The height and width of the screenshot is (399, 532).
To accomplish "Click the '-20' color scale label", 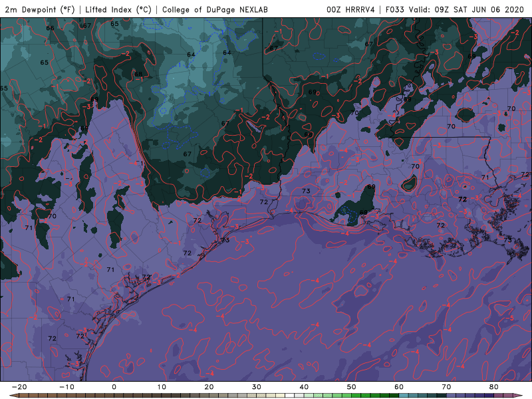I will coord(19,387).
